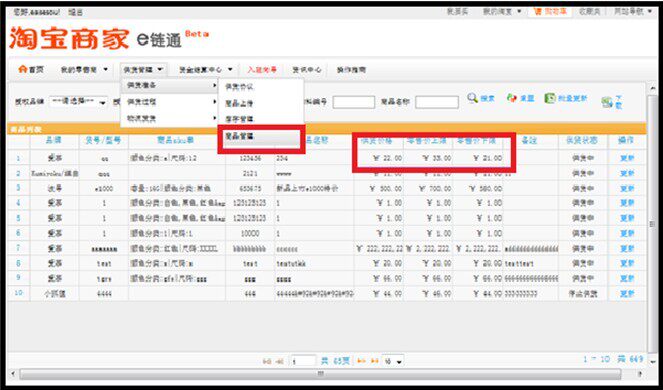Click the ￥500.00 price cell in row 3

[379, 188]
